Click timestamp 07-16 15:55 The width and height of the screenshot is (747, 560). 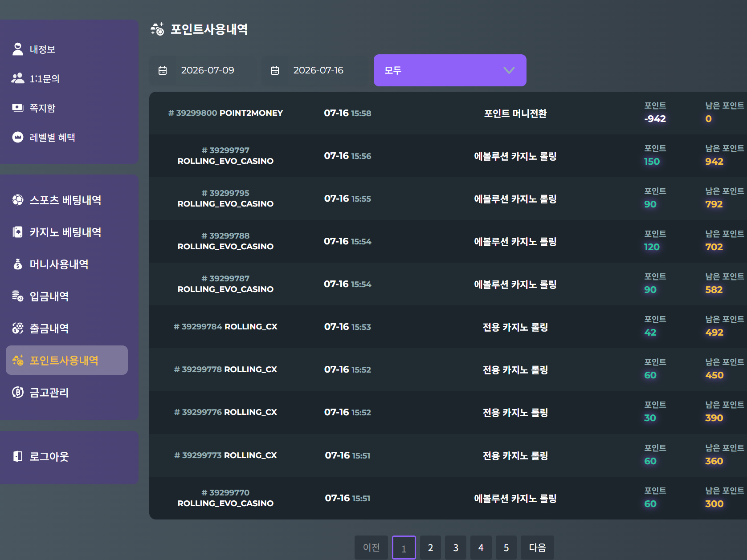347,199
